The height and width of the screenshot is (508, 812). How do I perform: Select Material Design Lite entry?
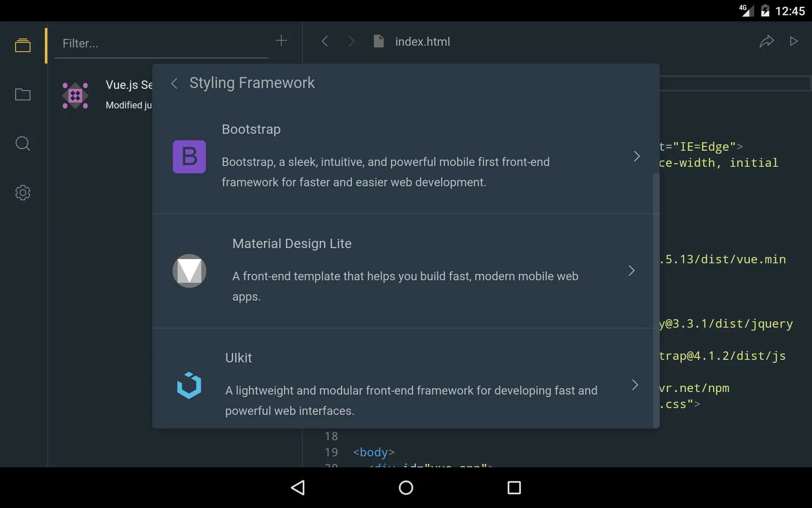(292, 243)
